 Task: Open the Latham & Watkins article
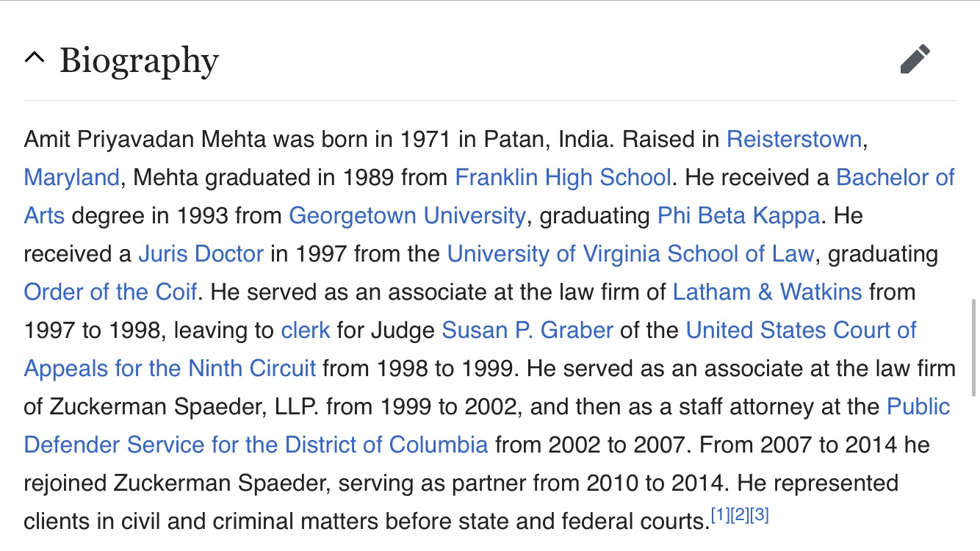point(767,292)
